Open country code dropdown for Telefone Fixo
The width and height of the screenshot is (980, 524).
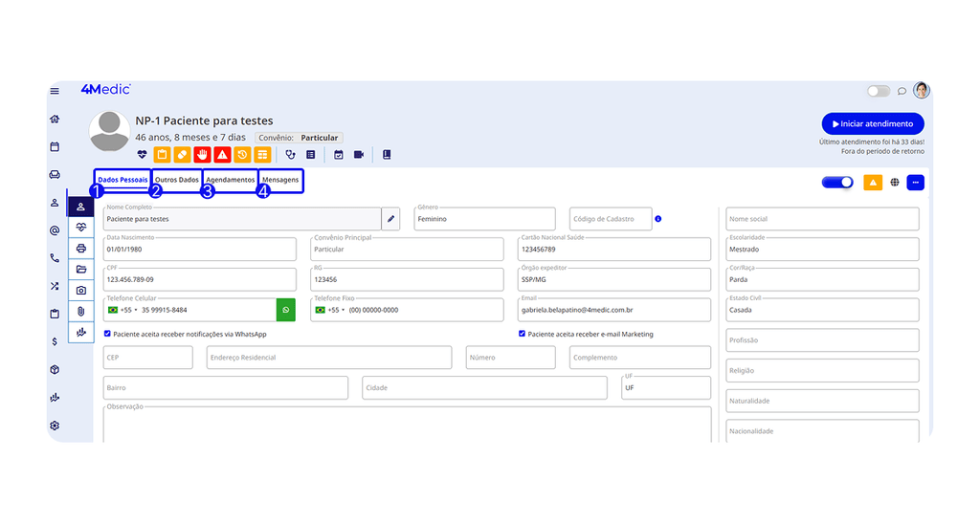[x=330, y=310]
